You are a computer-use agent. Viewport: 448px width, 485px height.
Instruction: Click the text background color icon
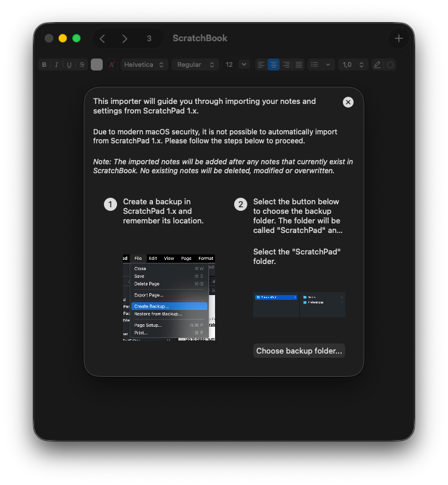[x=112, y=65]
